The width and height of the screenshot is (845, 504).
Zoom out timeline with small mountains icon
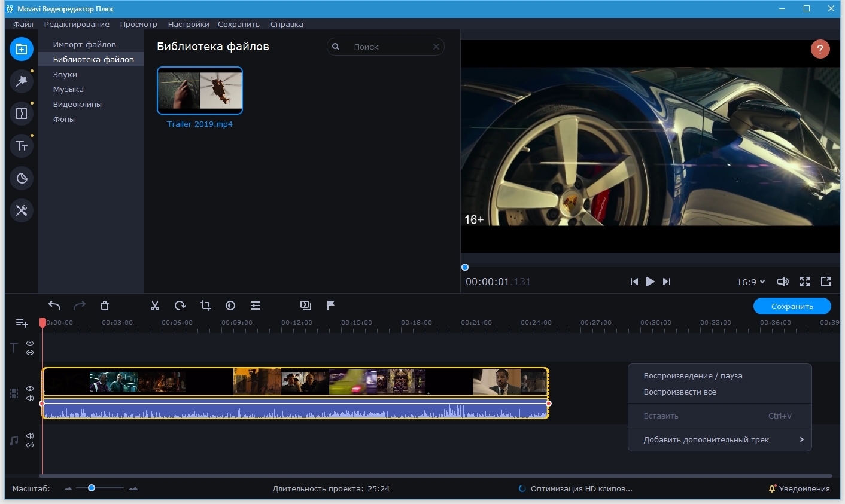(68, 488)
